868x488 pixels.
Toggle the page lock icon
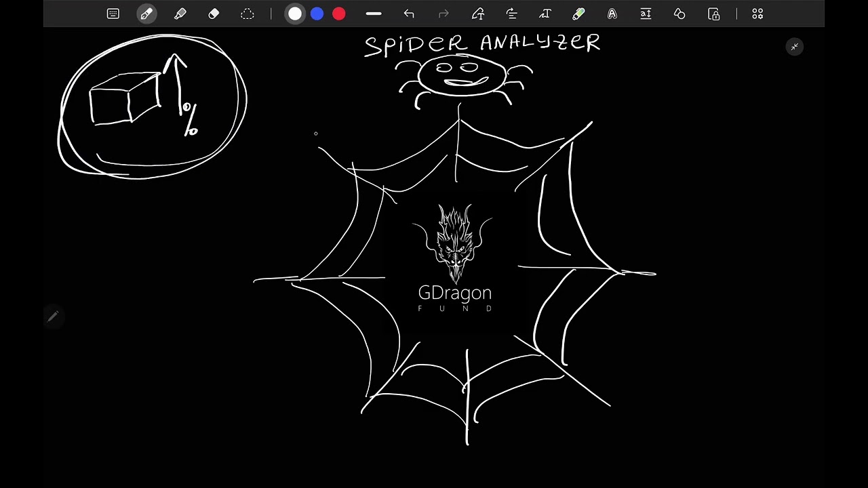pyautogui.click(x=713, y=14)
